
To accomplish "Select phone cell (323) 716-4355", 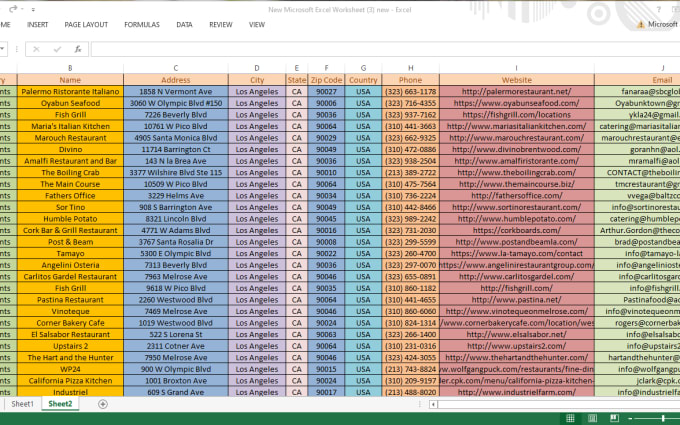I will click(x=411, y=103).
